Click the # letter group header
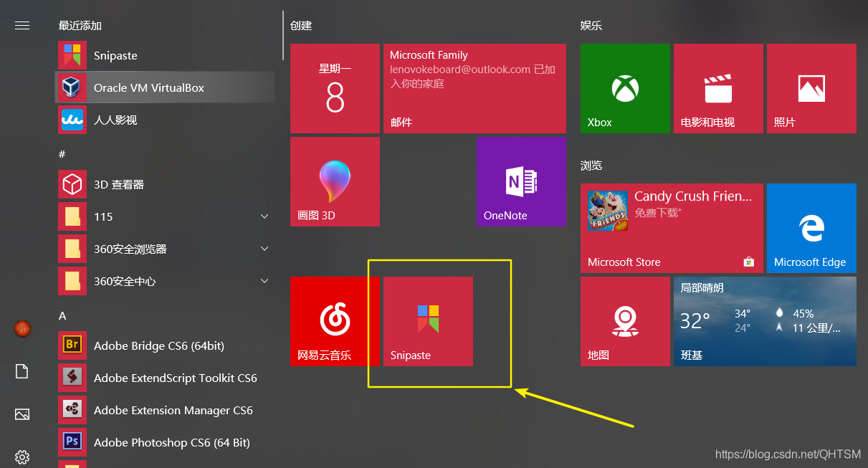Image resolution: width=868 pixels, height=468 pixels. pyautogui.click(x=62, y=154)
